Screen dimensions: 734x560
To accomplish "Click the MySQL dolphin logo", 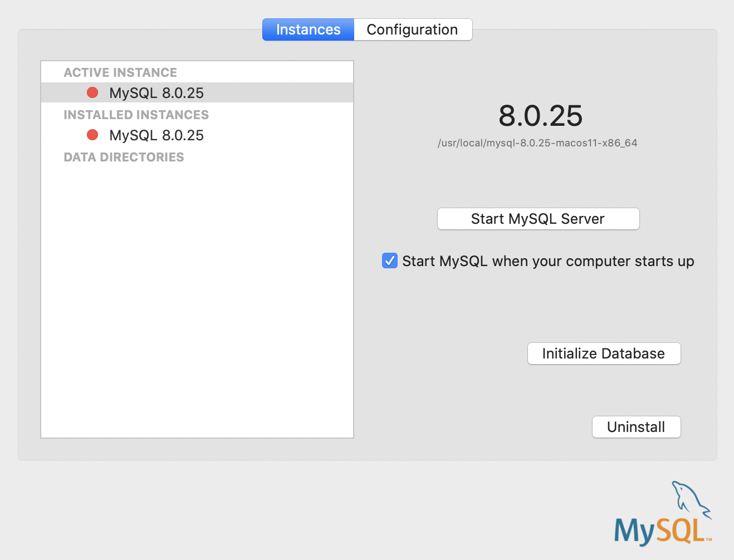I will tap(663, 513).
